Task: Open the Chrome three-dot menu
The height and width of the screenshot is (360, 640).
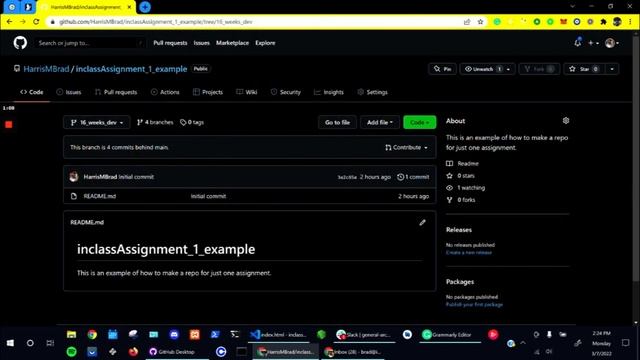Action: 630,22
